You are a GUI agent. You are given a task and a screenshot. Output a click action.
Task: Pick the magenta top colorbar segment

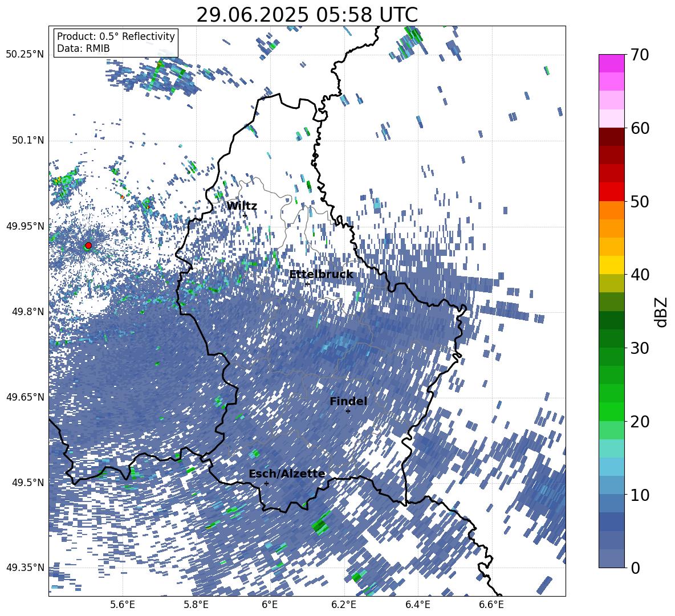click(611, 63)
